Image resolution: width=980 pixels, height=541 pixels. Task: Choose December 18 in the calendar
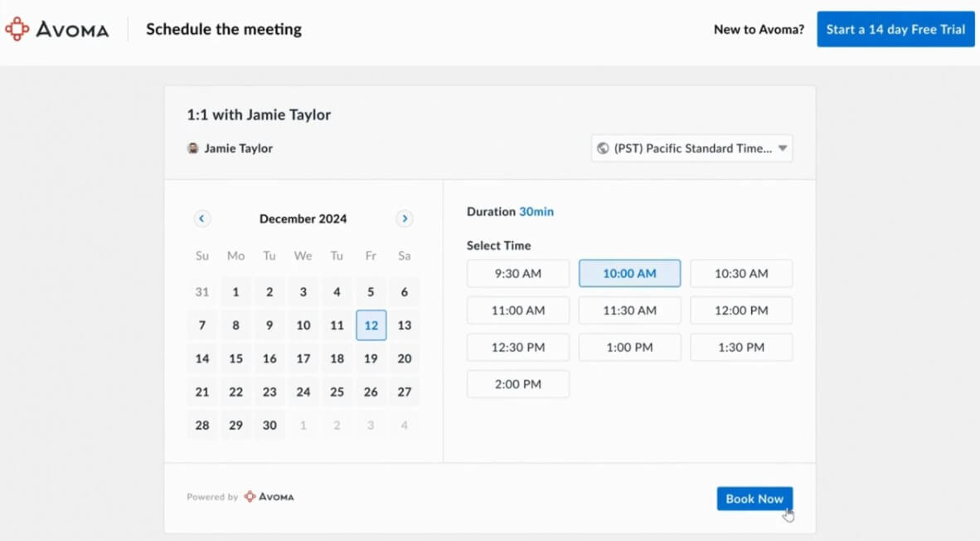click(337, 358)
